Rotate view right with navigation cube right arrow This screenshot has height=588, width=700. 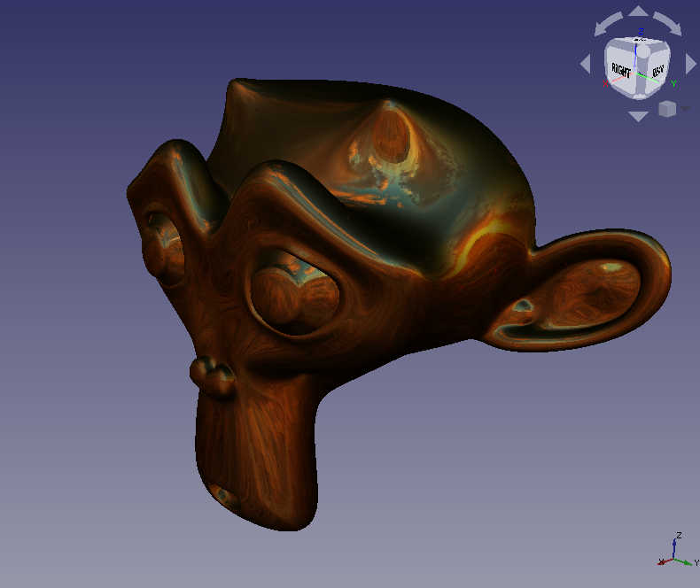point(691,64)
